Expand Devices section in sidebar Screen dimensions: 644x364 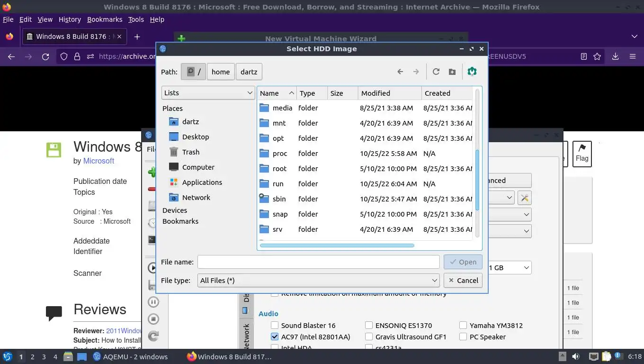tap(175, 210)
